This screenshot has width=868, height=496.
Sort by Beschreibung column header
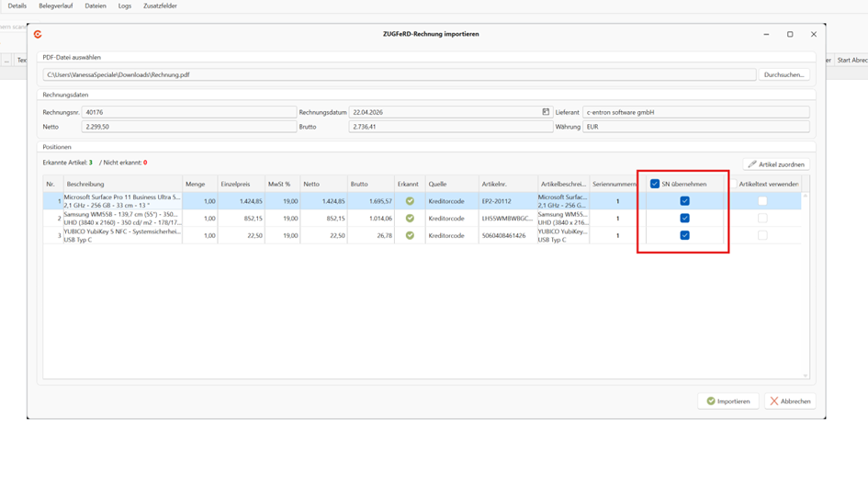click(123, 184)
